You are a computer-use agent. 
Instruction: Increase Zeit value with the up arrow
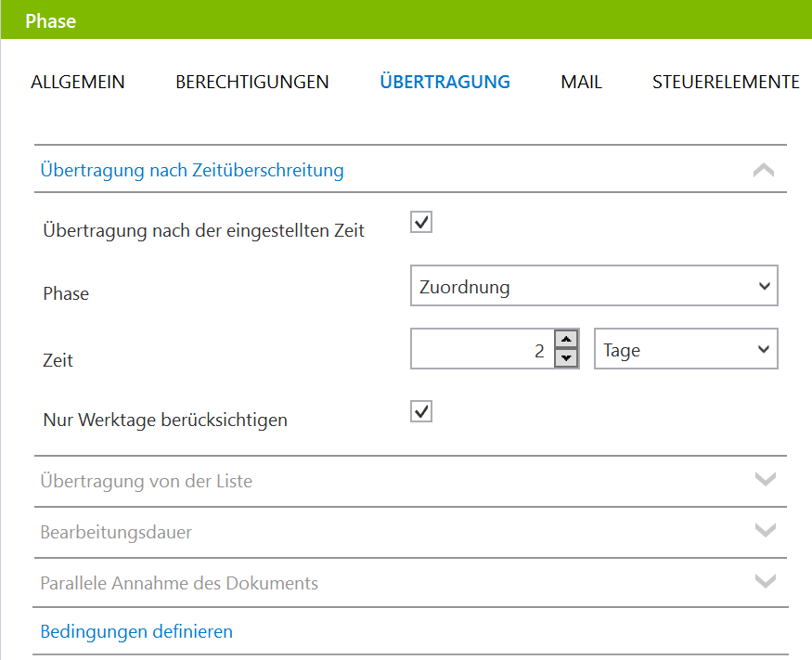[x=566, y=340]
